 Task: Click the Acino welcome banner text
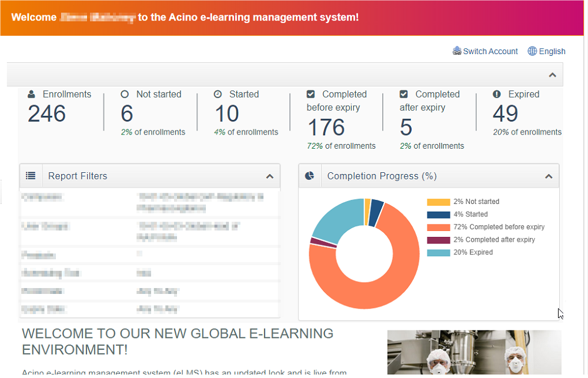pyautogui.click(x=185, y=17)
